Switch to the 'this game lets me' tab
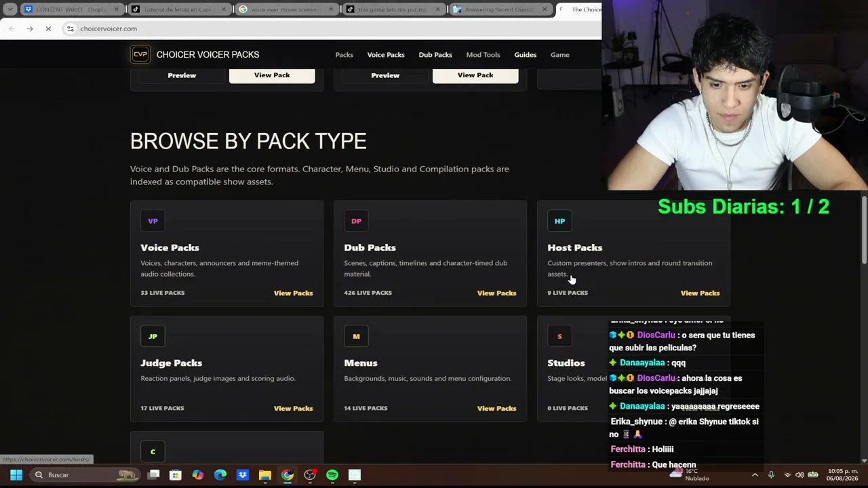868x488 pixels. click(394, 9)
